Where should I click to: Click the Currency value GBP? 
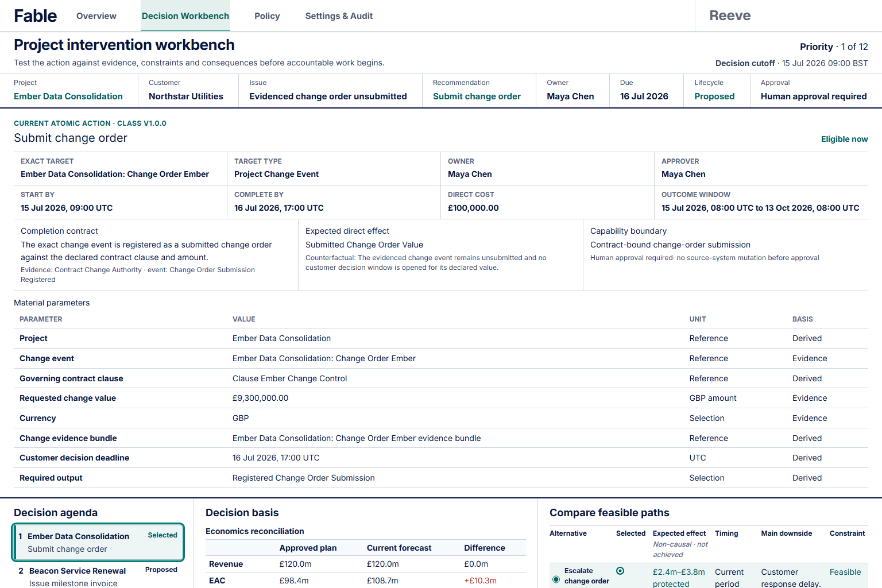point(241,418)
